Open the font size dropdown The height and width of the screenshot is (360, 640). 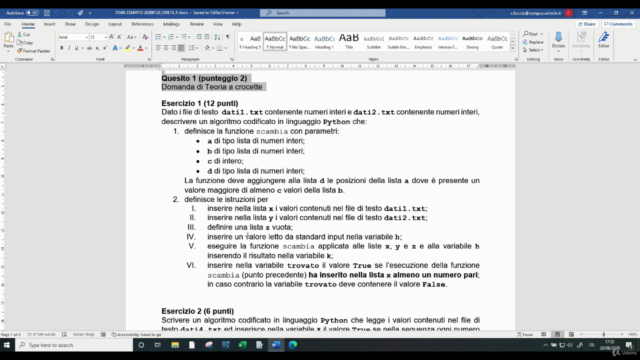click(105, 37)
